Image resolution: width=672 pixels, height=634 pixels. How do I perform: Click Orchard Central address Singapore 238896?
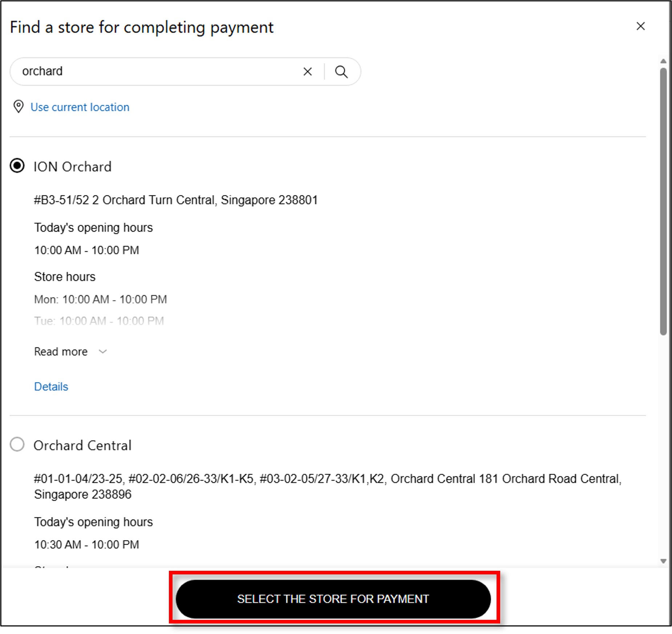pyautogui.click(x=328, y=486)
